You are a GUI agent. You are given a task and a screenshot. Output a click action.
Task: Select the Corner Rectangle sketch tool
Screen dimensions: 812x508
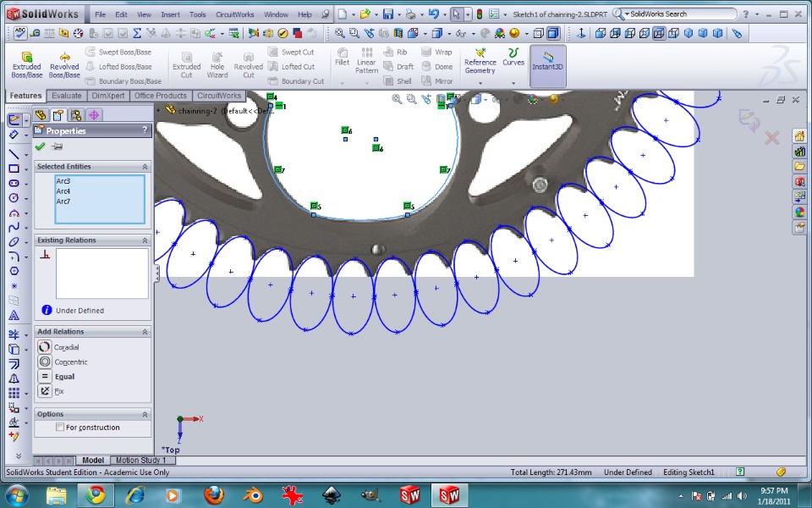(x=14, y=168)
